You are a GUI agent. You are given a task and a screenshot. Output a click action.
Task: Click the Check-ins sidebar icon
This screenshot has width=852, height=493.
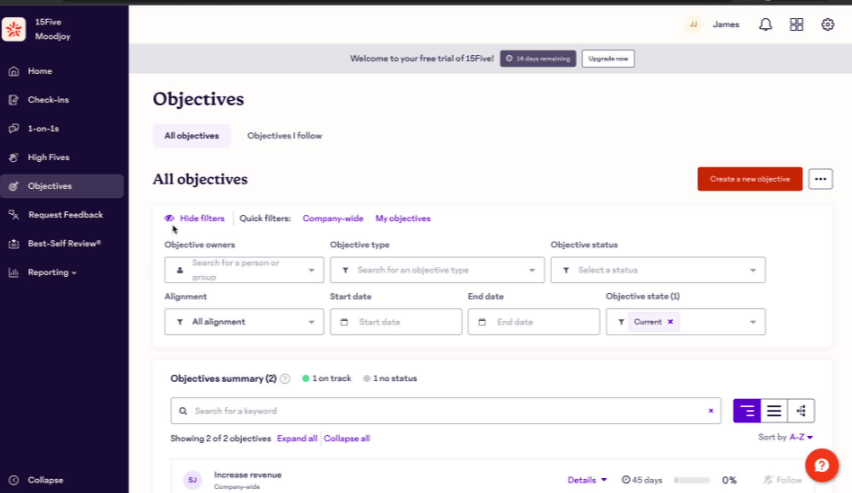[x=14, y=100]
